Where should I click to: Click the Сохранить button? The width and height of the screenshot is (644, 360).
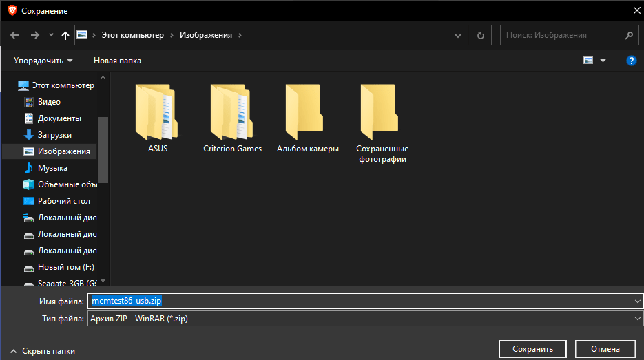pyautogui.click(x=532, y=349)
